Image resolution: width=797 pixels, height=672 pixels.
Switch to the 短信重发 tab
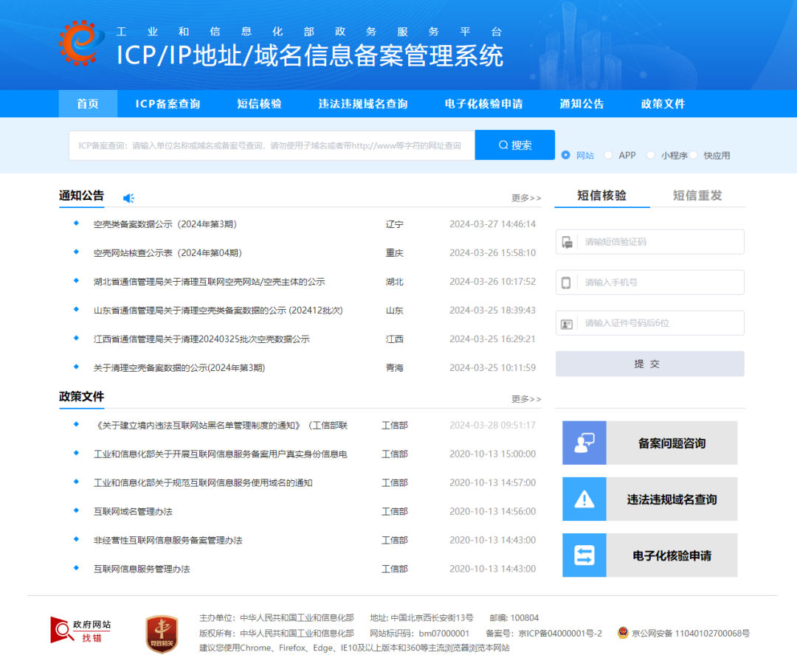(697, 195)
